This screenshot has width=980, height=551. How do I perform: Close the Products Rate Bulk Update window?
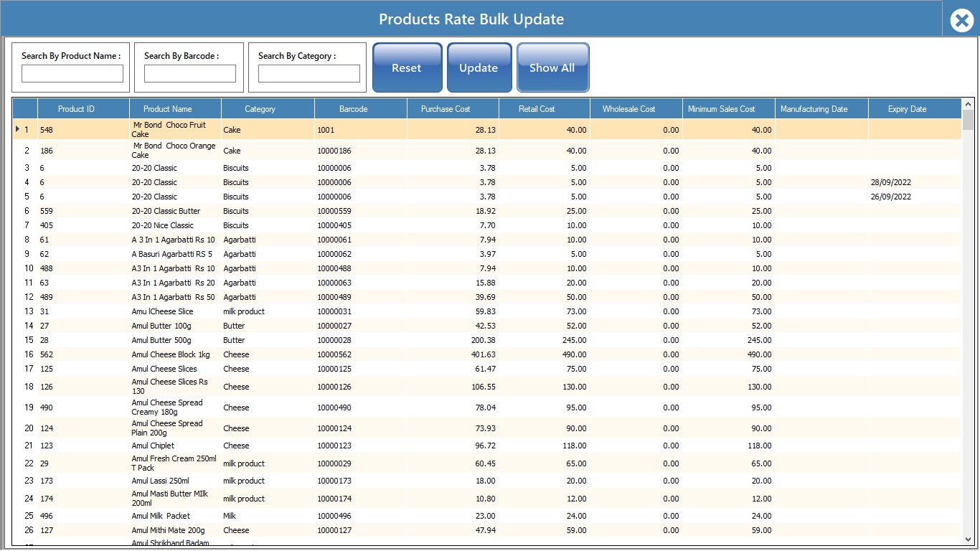[961, 20]
